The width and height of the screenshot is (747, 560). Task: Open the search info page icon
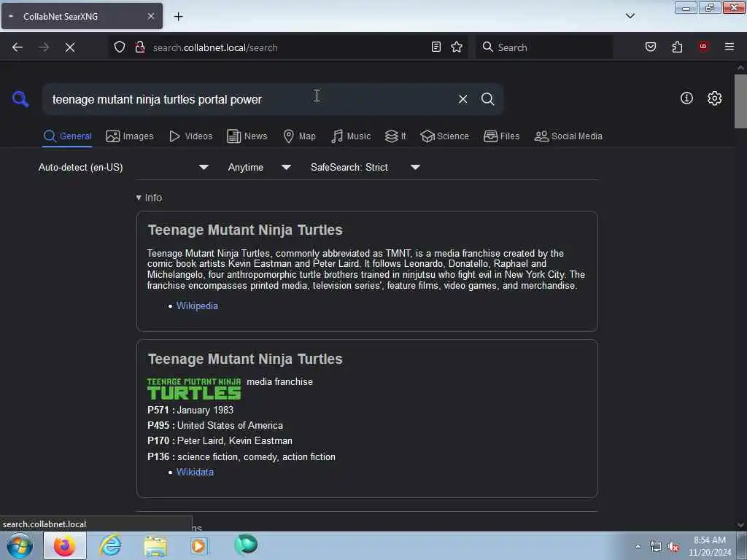686,98
